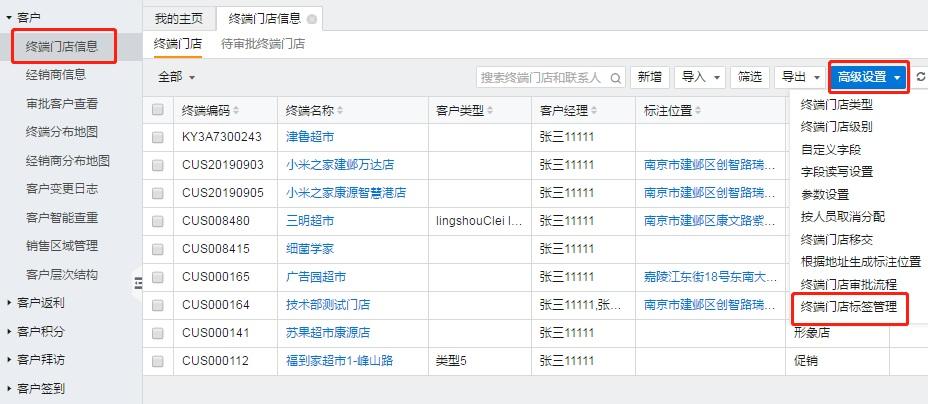Choose 按人员取消分配 from menu

tap(842, 217)
